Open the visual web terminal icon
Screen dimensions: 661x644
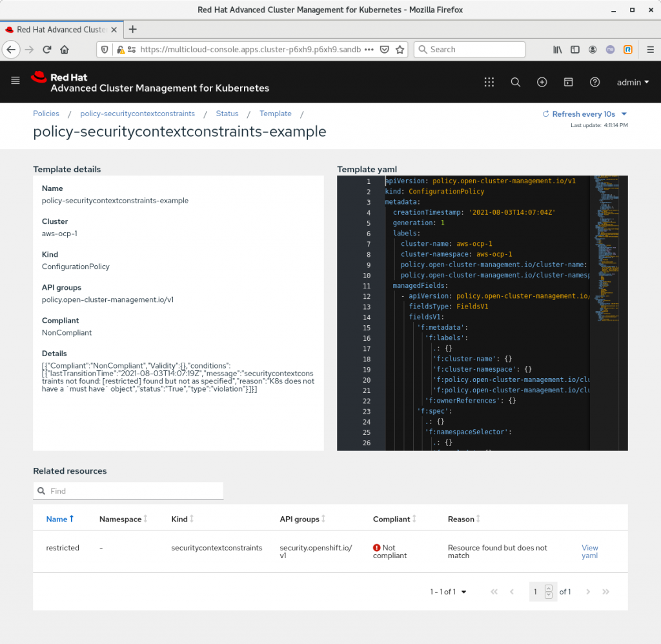click(568, 82)
